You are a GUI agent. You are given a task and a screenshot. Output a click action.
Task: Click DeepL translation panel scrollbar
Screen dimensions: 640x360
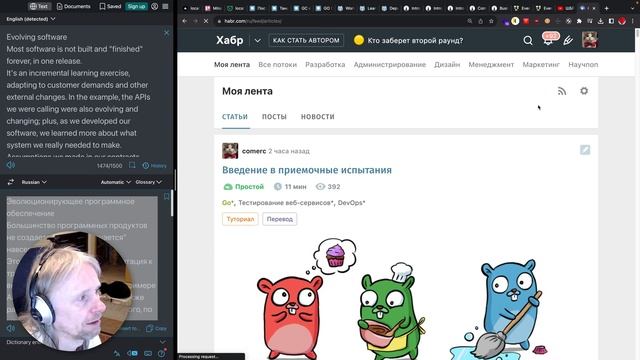click(172, 203)
